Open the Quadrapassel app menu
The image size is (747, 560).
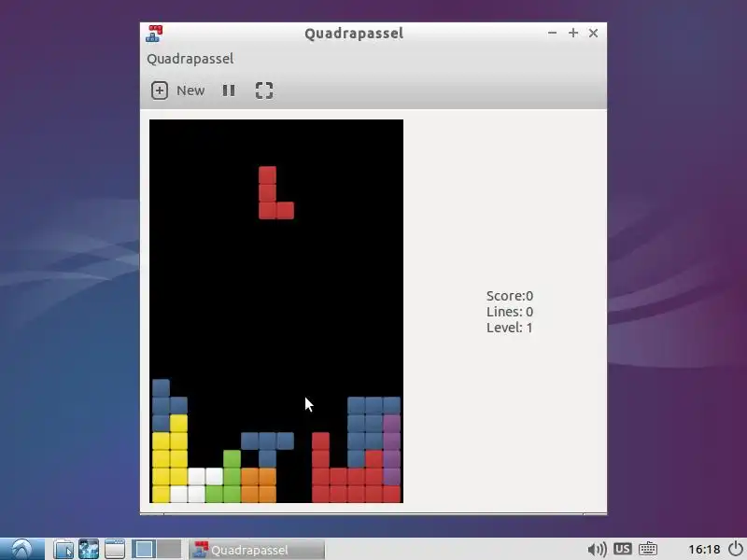point(190,59)
